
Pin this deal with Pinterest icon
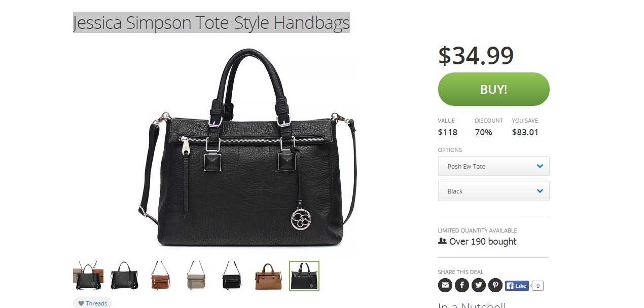495,285
